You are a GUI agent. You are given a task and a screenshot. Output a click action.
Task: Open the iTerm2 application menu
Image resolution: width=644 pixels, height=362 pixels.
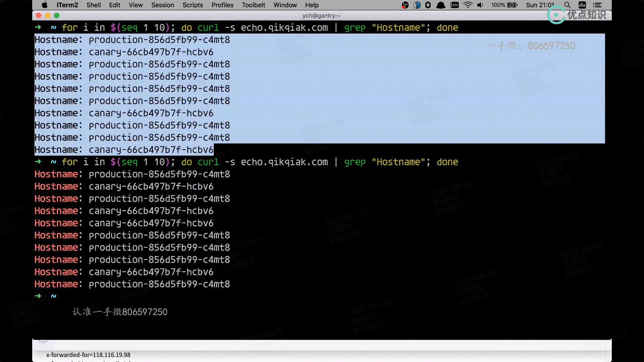tap(67, 5)
